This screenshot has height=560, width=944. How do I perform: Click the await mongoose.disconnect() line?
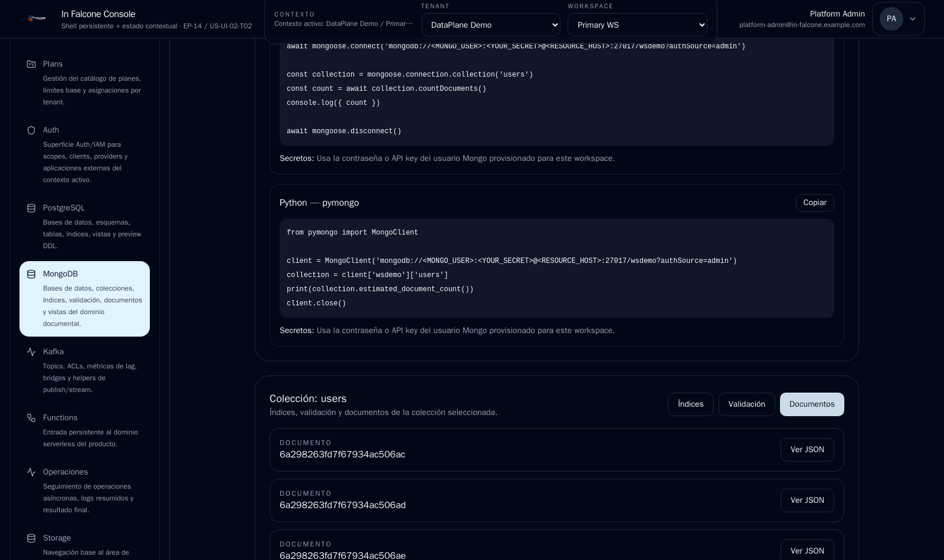(344, 131)
